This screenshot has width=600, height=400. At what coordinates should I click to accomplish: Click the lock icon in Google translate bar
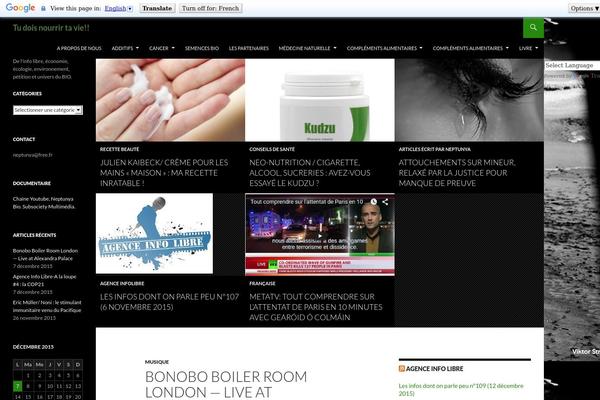click(43, 8)
